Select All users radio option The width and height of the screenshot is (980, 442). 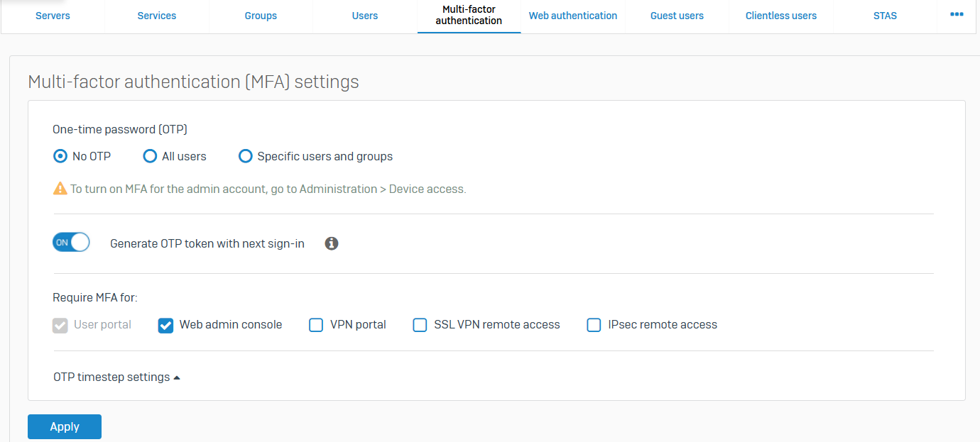click(x=150, y=156)
